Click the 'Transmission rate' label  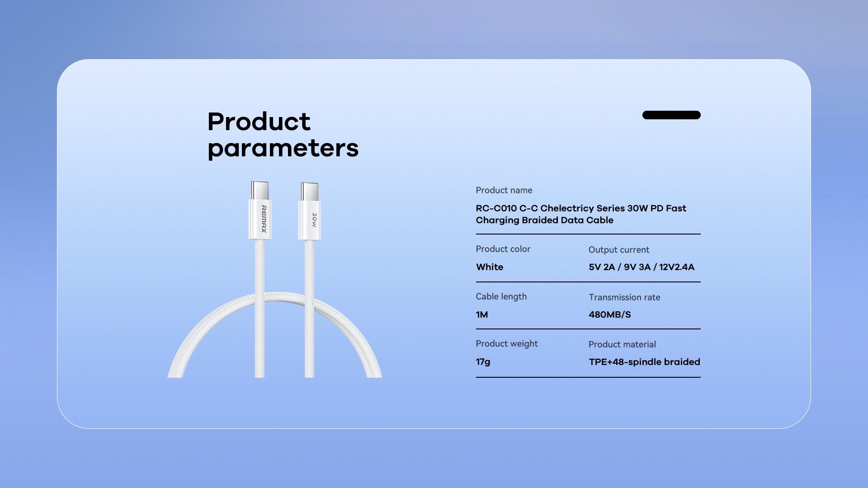click(x=624, y=297)
